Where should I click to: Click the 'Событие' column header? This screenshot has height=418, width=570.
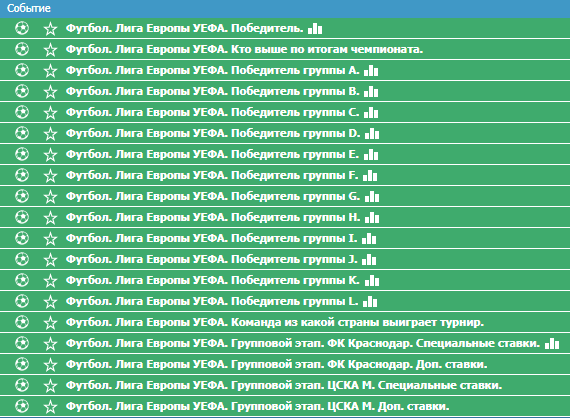29,8
